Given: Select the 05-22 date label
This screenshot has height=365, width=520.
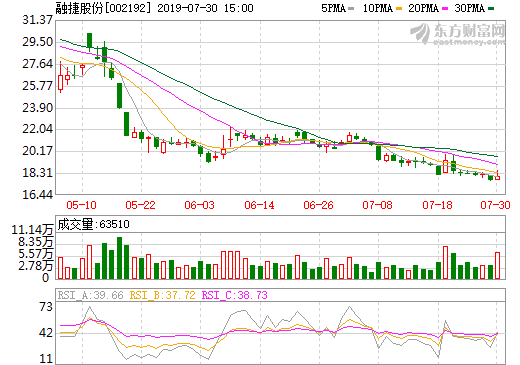Looking at the screenshot, I should (x=141, y=205).
